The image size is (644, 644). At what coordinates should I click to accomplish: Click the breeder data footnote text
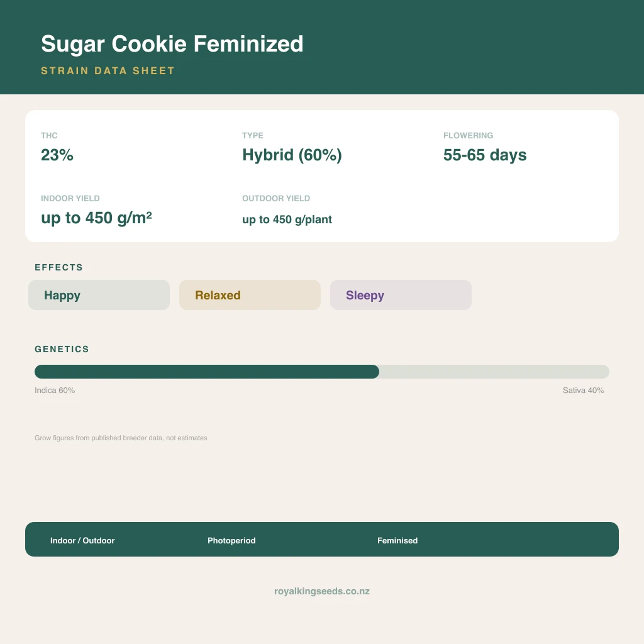tap(121, 438)
